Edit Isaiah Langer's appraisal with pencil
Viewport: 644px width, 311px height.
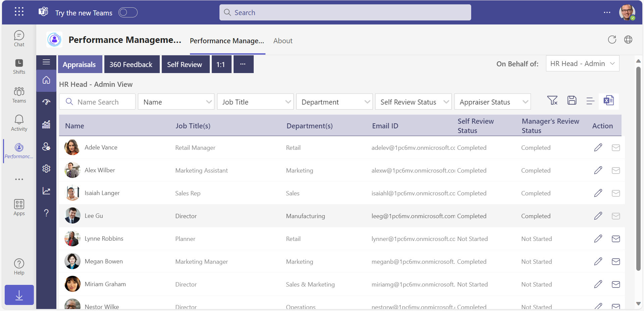click(x=598, y=193)
